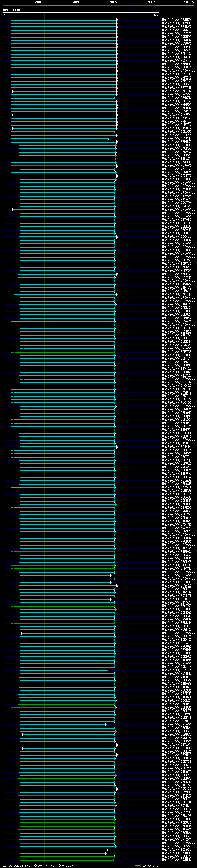197x868 pixels.
Task: Click UniRef100_A7QTA0 label
Action: [x=177, y=91]
